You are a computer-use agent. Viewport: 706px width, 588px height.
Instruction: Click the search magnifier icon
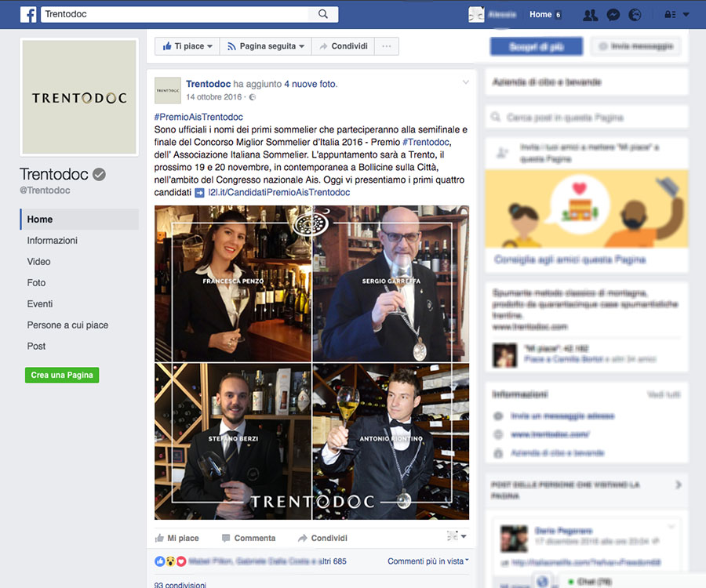click(323, 14)
